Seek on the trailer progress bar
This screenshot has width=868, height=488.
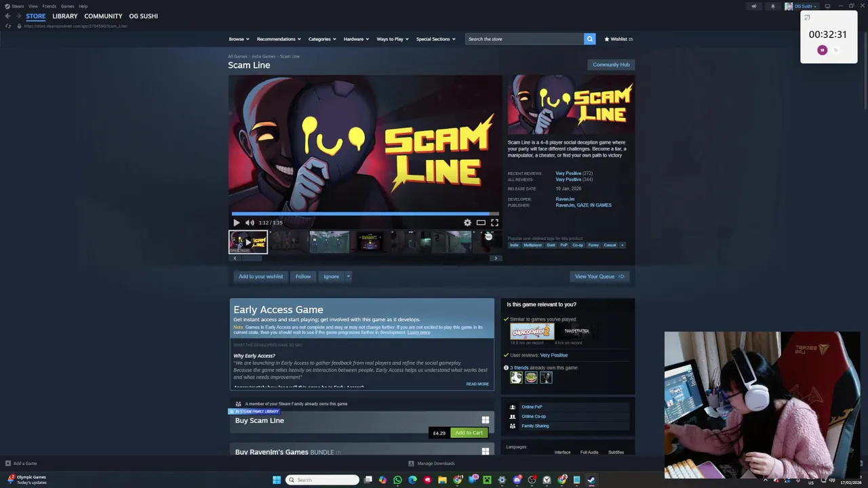pos(365,213)
